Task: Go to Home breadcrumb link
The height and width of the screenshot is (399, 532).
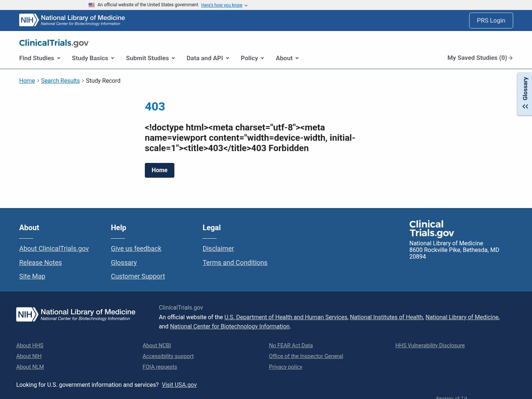Action: [27, 81]
